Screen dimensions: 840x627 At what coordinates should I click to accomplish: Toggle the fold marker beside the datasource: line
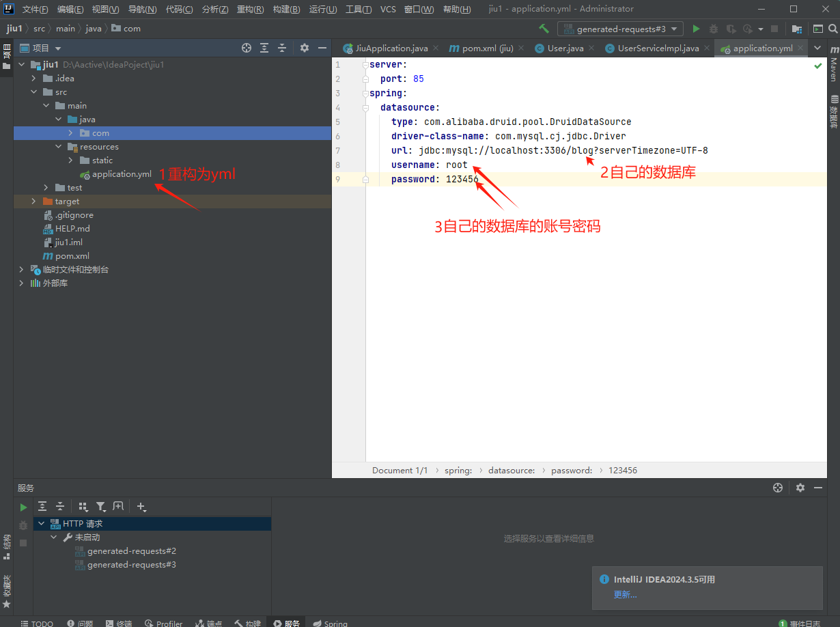tap(365, 107)
